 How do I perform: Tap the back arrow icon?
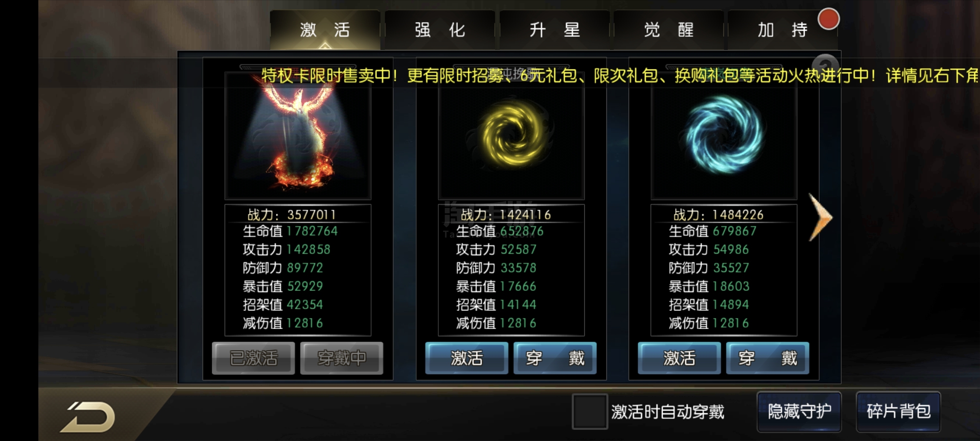(x=88, y=417)
